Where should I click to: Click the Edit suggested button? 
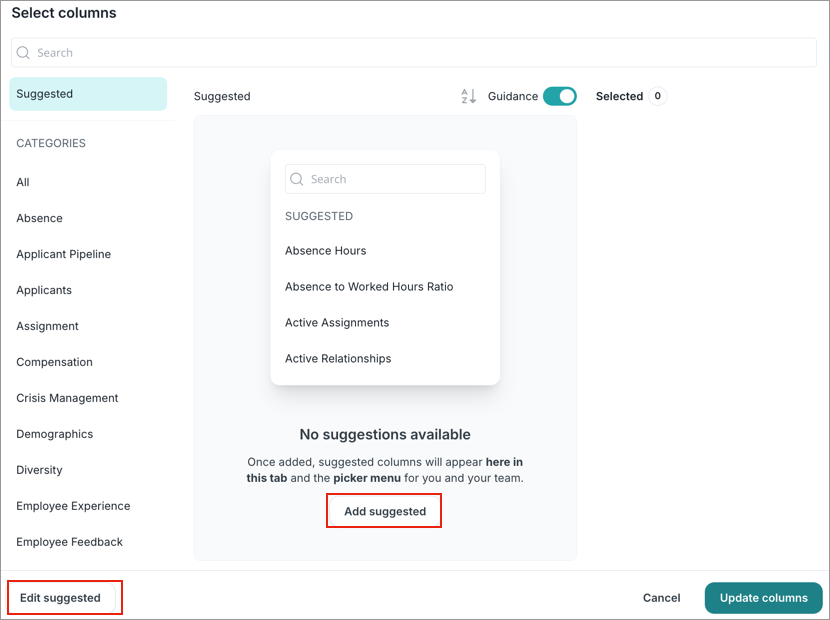[x=60, y=598]
